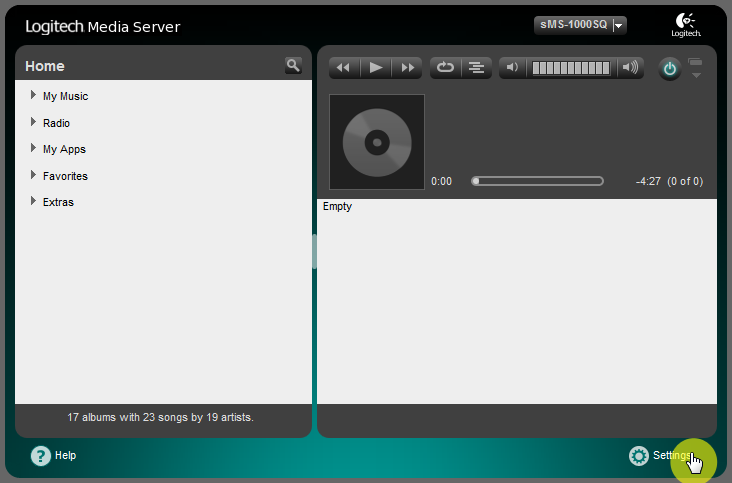Open the search icon in the Home panel

coord(293,65)
